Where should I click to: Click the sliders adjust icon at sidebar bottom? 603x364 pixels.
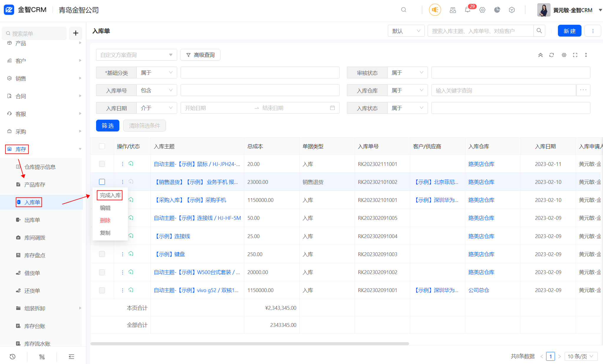[x=42, y=357]
